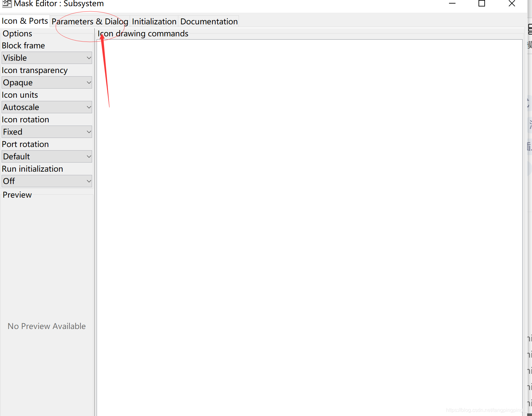This screenshot has height=416, width=532.
Task: Click inside the Icon drawing commands editor
Action: pos(310,227)
